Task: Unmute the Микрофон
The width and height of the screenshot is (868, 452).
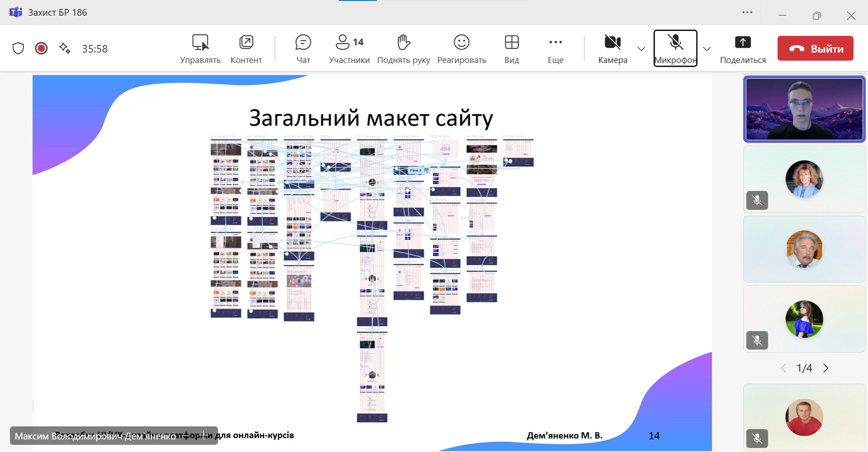Action: click(x=675, y=48)
